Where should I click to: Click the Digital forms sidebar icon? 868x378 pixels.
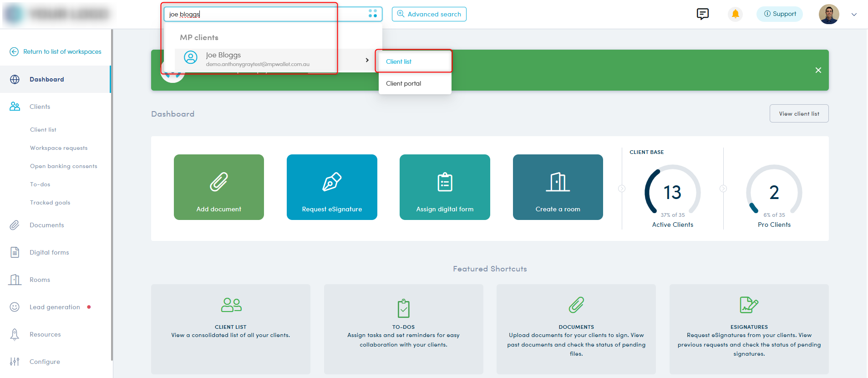(x=15, y=252)
